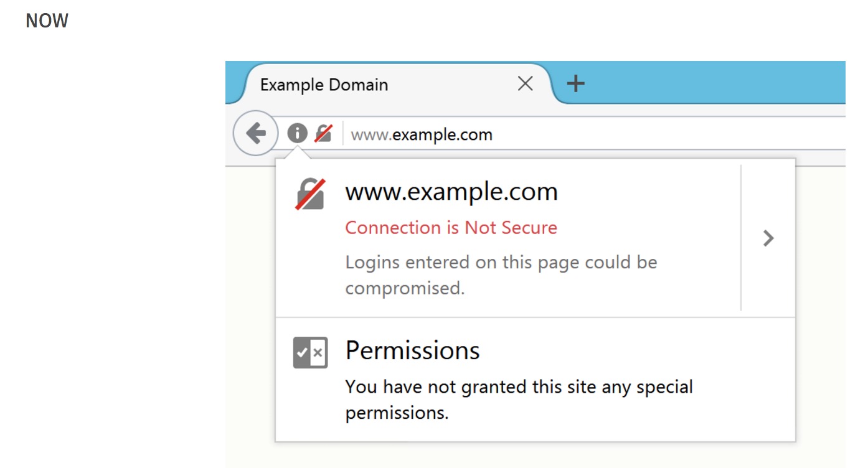
Task: Expand connection details with right chevron
Action: point(768,238)
